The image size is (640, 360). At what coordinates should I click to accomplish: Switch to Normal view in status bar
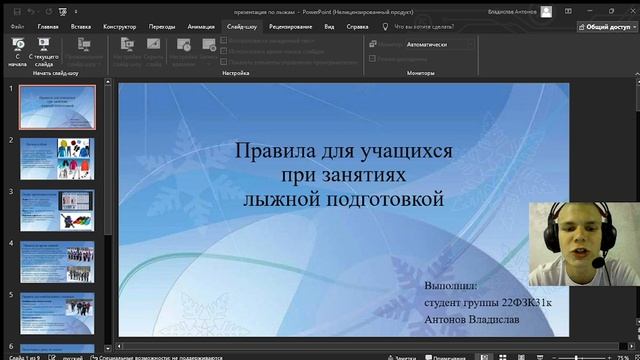click(484, 357)
